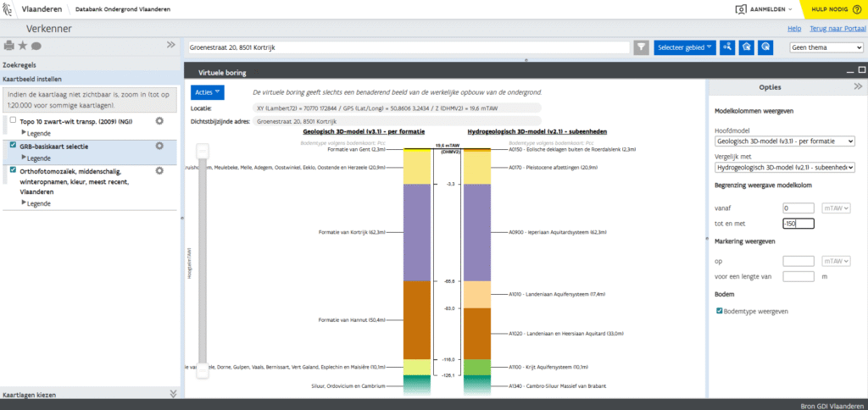Click the print icon in left panel
The height and width of the screenshot is (410, 868).
(x=9, y=46)
